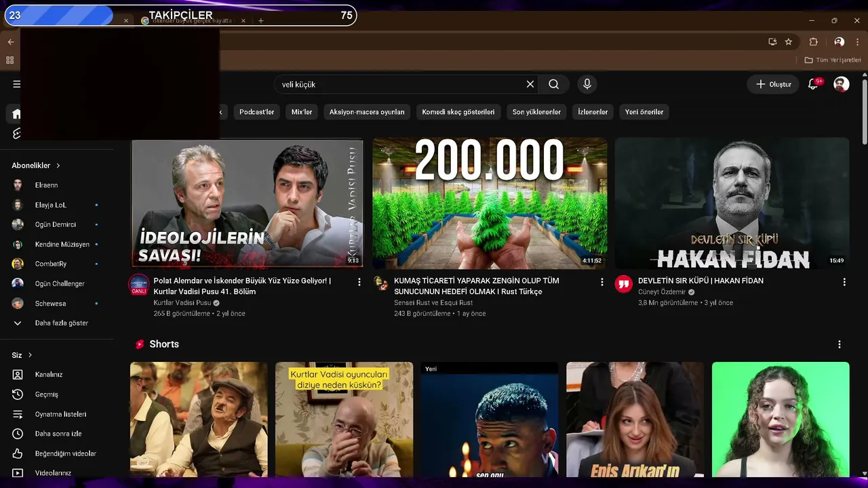
Task: Open Devletin Sır Küpü Hakan Fidan title
Action: tap(701, 281)
